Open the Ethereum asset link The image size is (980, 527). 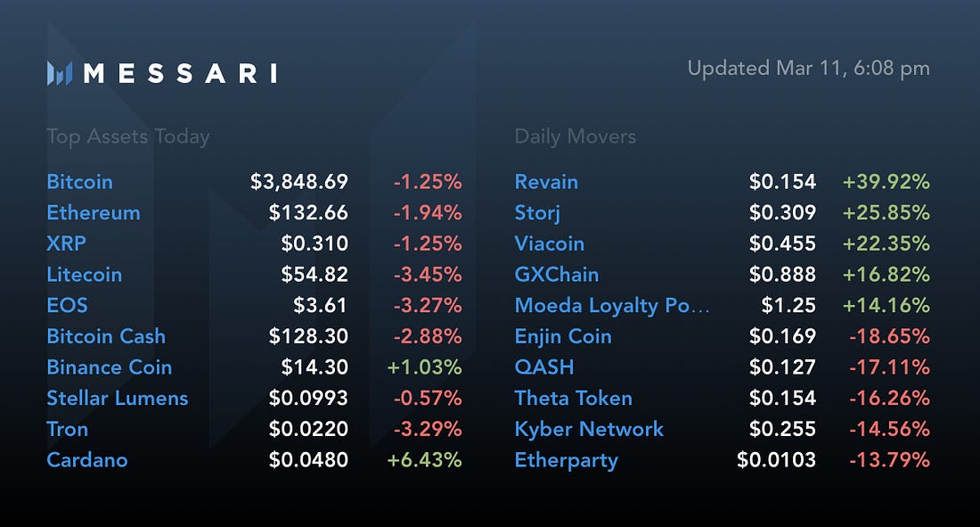pos(94,213)
